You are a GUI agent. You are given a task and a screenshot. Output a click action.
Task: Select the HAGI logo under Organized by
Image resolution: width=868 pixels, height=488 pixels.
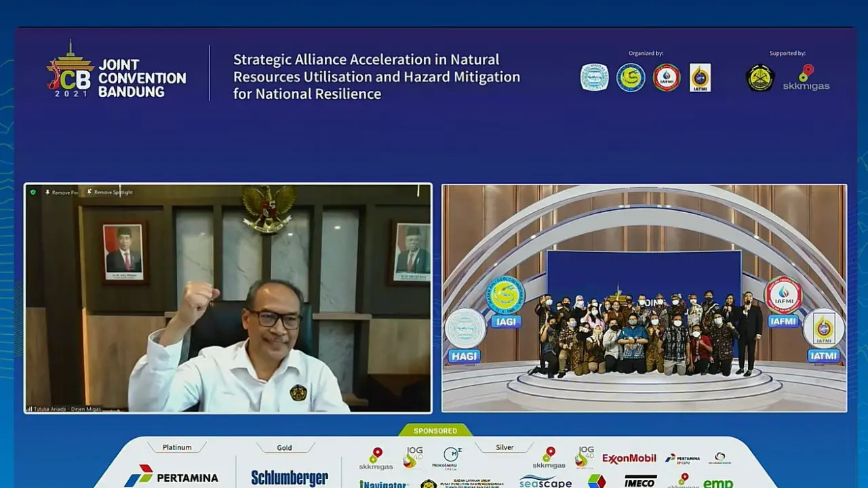pyautogui.click(x=595, y=77)
